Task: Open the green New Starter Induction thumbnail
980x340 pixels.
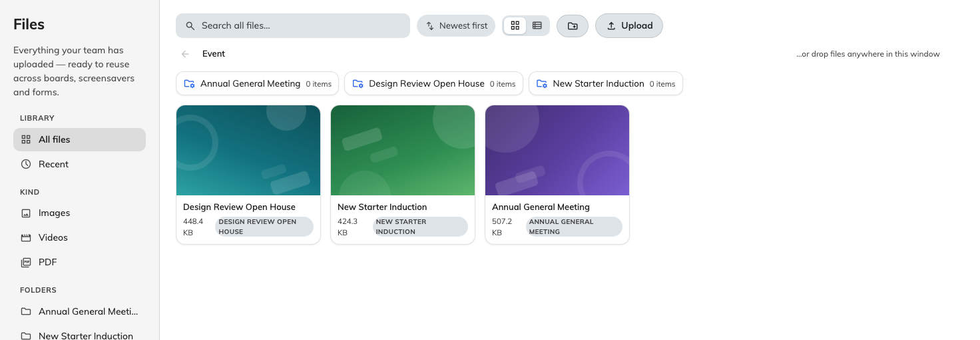Action: pos(403,151)
